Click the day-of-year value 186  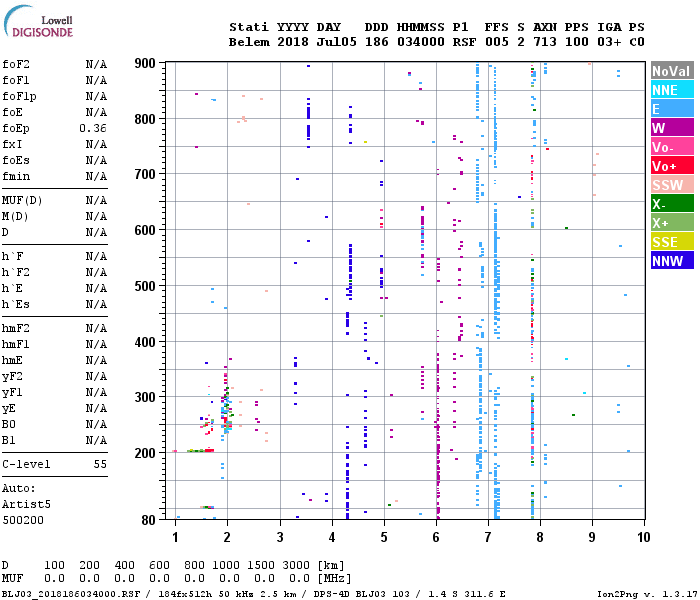(376, 42)
